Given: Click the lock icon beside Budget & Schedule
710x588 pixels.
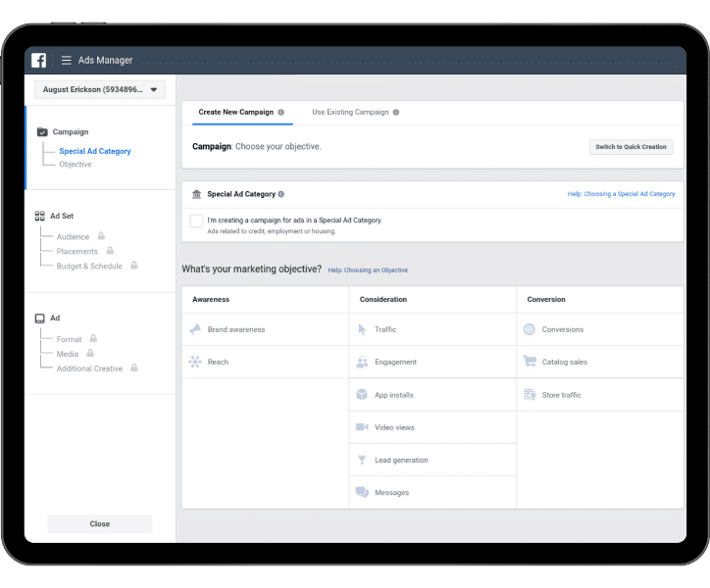Looking at the screenshot, I should [134, 266].
